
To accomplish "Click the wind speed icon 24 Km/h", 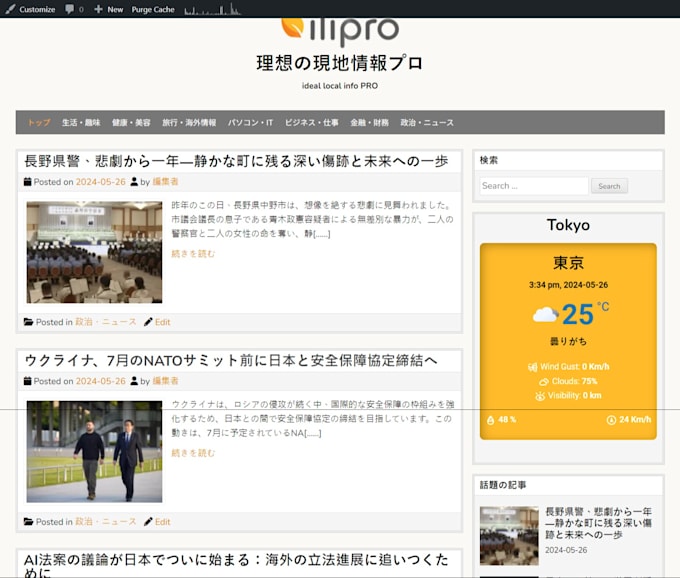I will coord(611,420).
